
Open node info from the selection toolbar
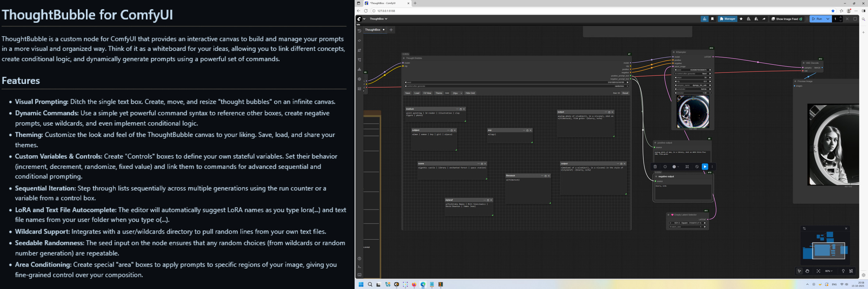click(665, 167)
